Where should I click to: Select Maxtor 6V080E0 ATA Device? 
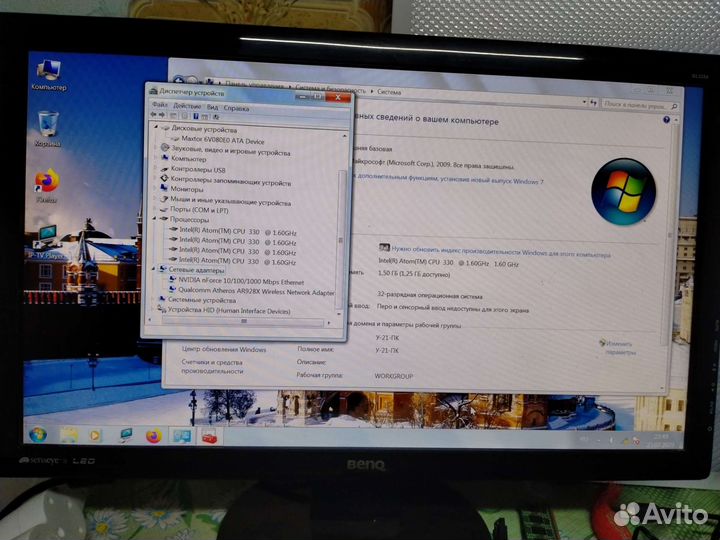tap(223, 140)
